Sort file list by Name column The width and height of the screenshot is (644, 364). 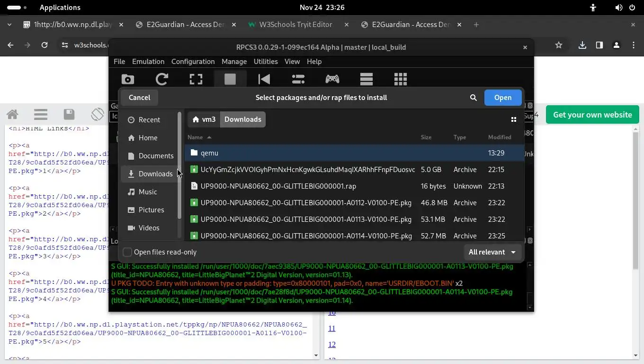point(194,137)
